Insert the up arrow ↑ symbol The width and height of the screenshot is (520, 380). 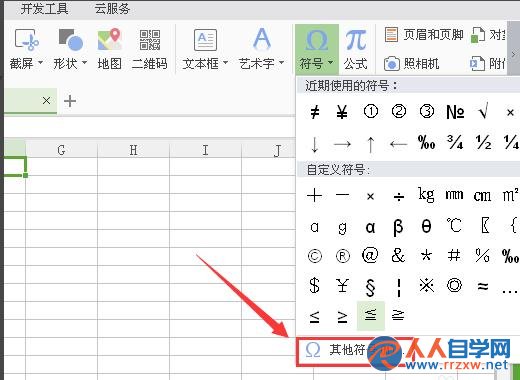tap(371, 144)
